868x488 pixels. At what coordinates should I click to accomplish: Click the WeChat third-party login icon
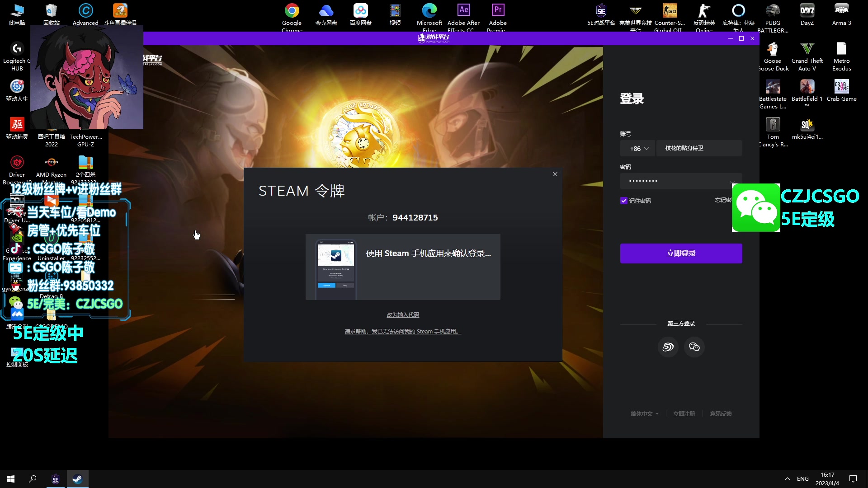click(x=694, y=347)
